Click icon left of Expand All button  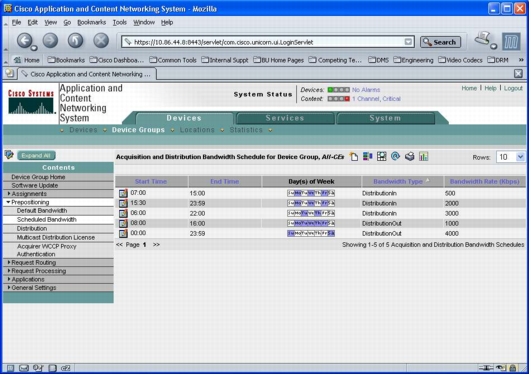tap(9, 155)
